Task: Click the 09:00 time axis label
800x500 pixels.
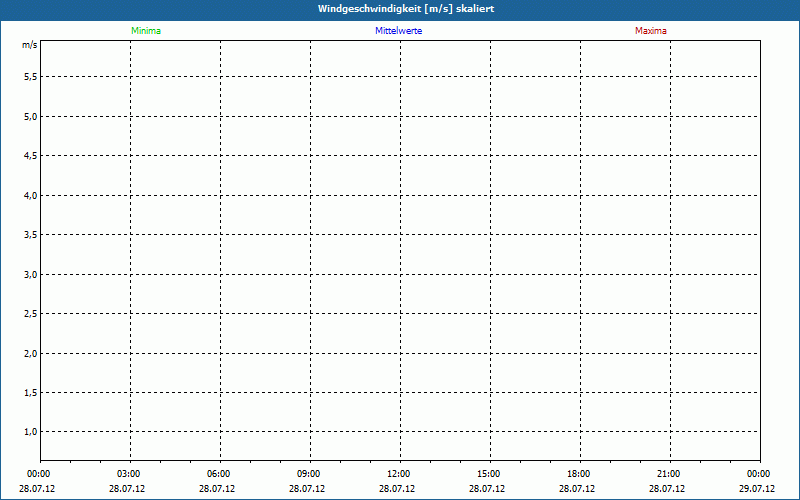Action: click(x=309, y=474)
